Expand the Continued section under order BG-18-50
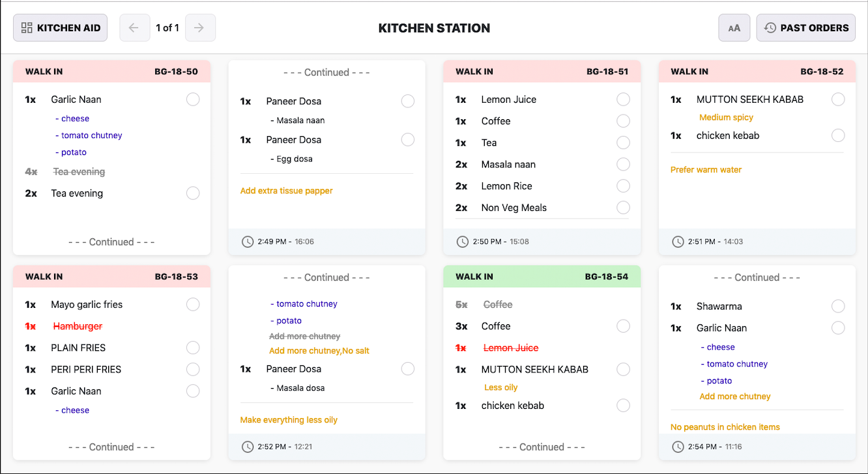 111,242
